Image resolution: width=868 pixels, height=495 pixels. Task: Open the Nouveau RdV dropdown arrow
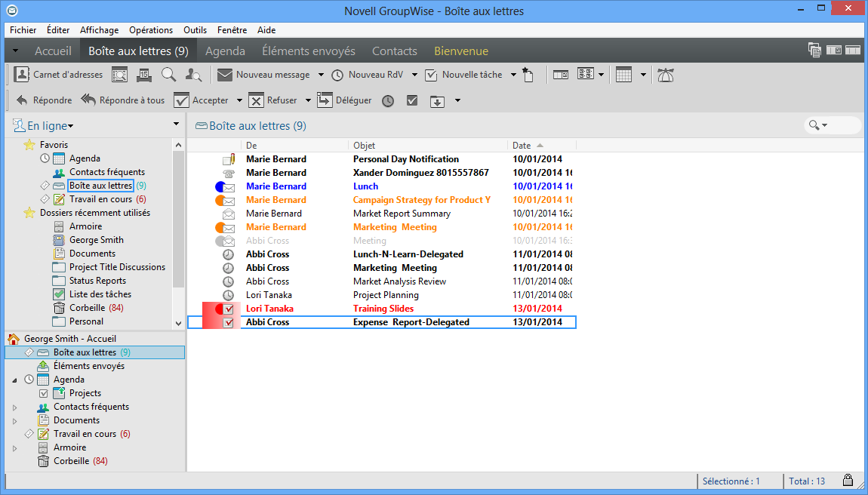pos(414,75)
